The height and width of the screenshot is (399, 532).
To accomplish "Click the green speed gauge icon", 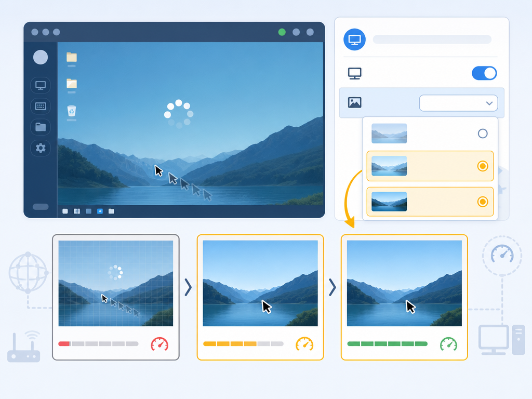I will (x=448, y=344).
